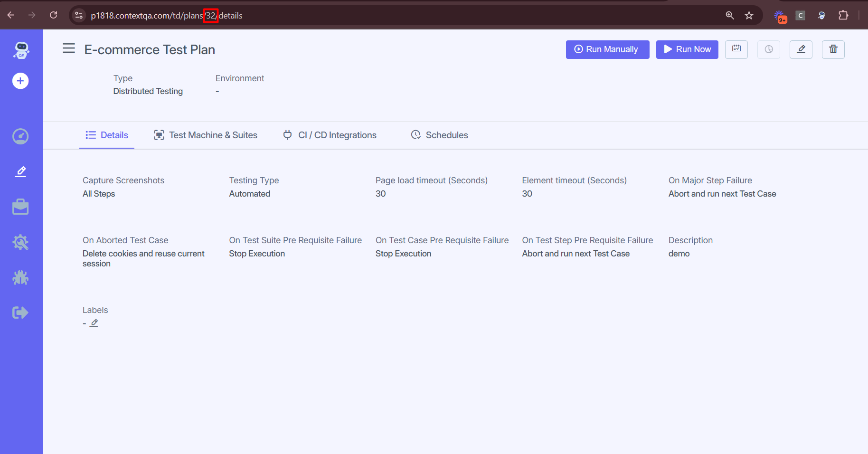868x454 pixels.
Task: Open the bug icon in sidebar
Action: 20,277
